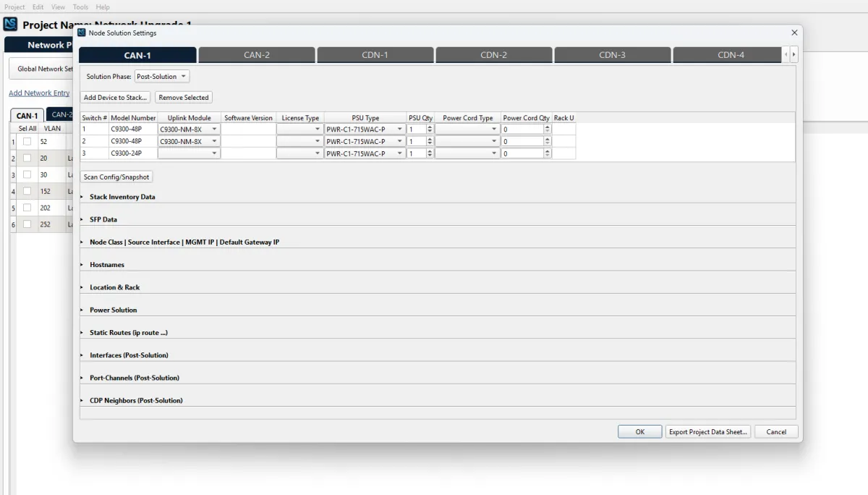
Task: Close the Node Solution Settings dialog
Action: pyautogui.click(x=794, y=33)
